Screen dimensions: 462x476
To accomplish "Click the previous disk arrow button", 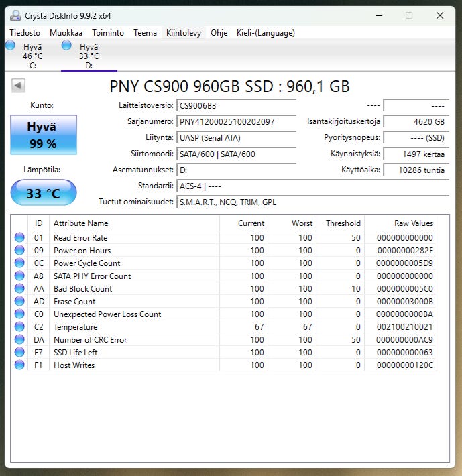I will click(x=18, y=85).
